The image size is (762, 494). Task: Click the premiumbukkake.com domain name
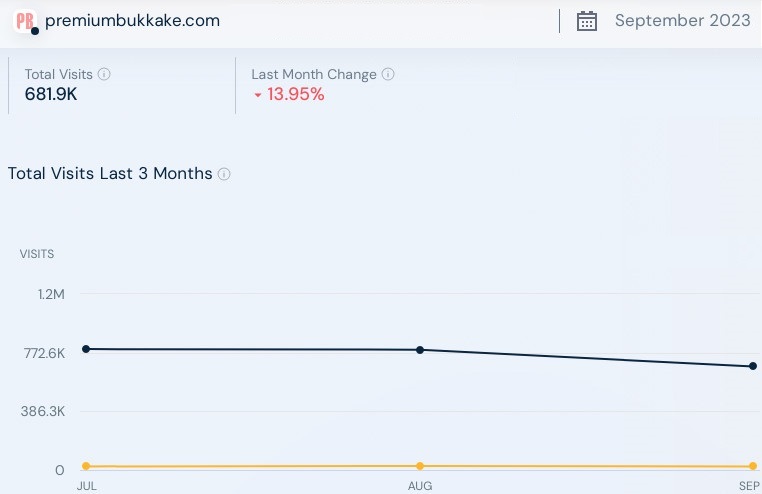133,20
